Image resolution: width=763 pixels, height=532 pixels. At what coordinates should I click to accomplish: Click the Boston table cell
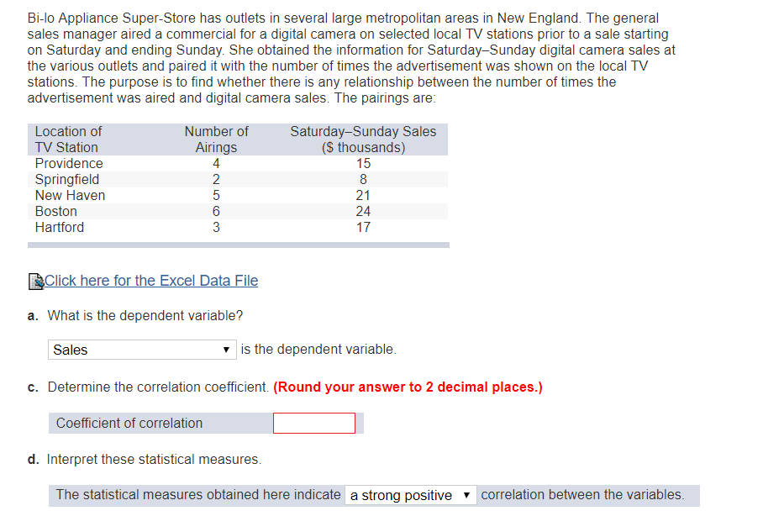point(56,211)
